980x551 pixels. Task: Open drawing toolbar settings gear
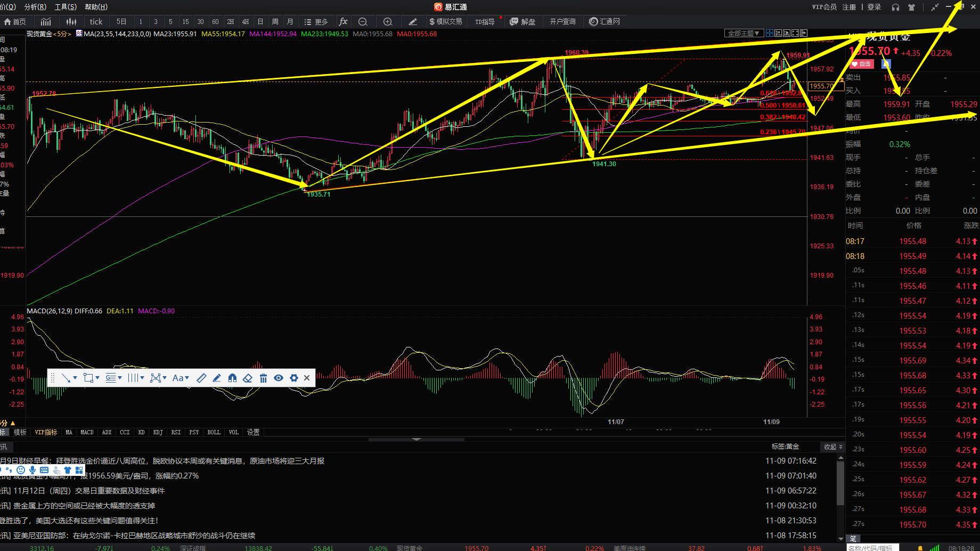click(294, 378)
